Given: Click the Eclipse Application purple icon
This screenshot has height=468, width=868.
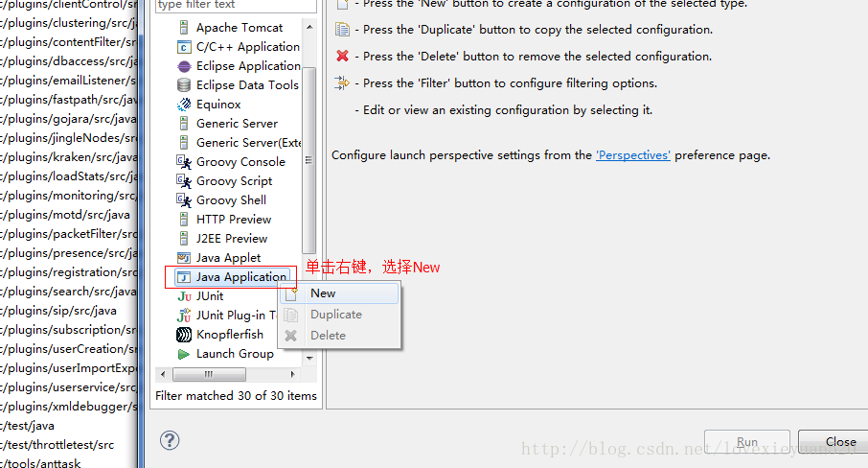Looking at the screenshot, I should 184,66.
